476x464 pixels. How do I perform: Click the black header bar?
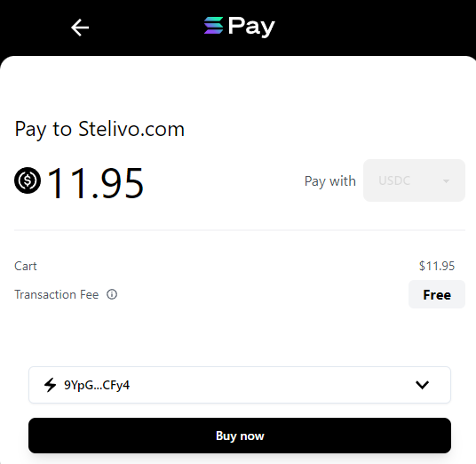[x=238, y=28]
